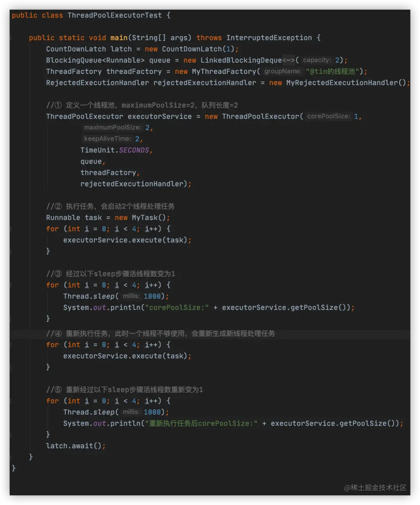Place cursor on the latch.await() statement
Image resolution: width=420 pixels, height=505 pixels.
(75, 446)
